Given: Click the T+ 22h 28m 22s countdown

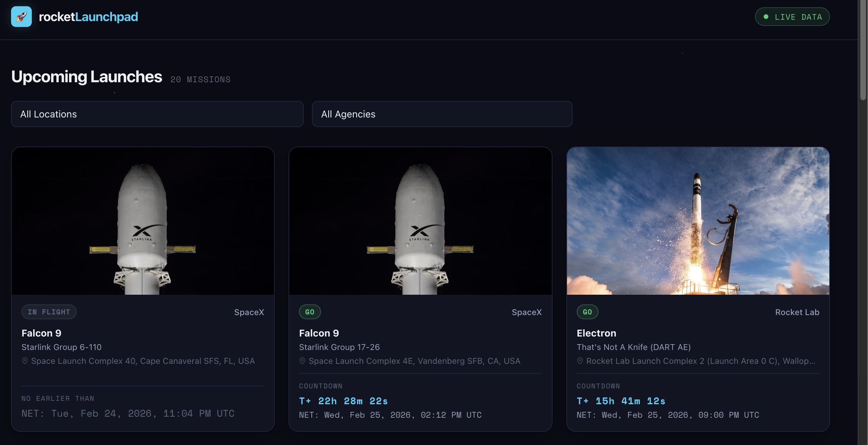Looking at the screenshot, I should pyautogui.click(x=343, y=400).
